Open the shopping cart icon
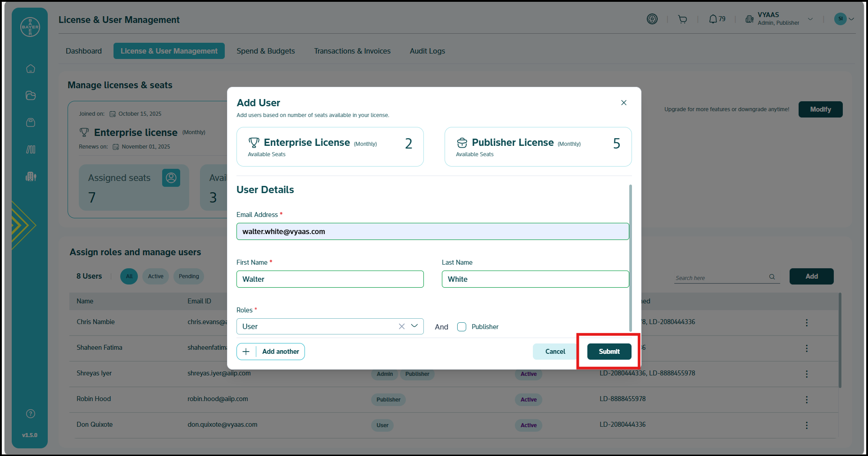This screenshot has width=868, height=456. (x=682, y=19)
